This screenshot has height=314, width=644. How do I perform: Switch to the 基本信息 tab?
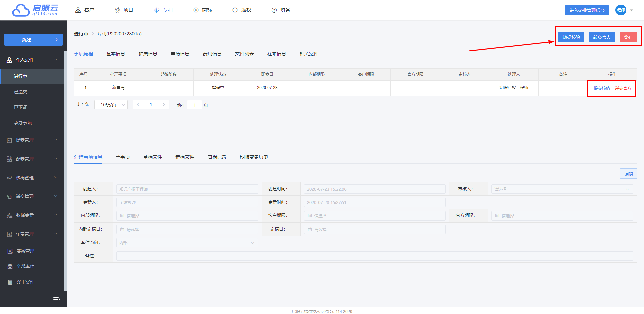(116, 54)
